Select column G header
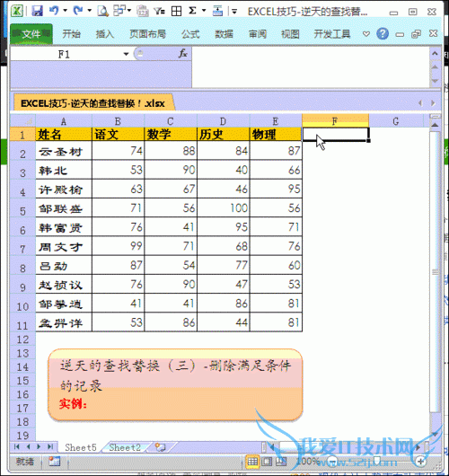The width and height of the screenshot is (449, 476). tap(396, 121)
